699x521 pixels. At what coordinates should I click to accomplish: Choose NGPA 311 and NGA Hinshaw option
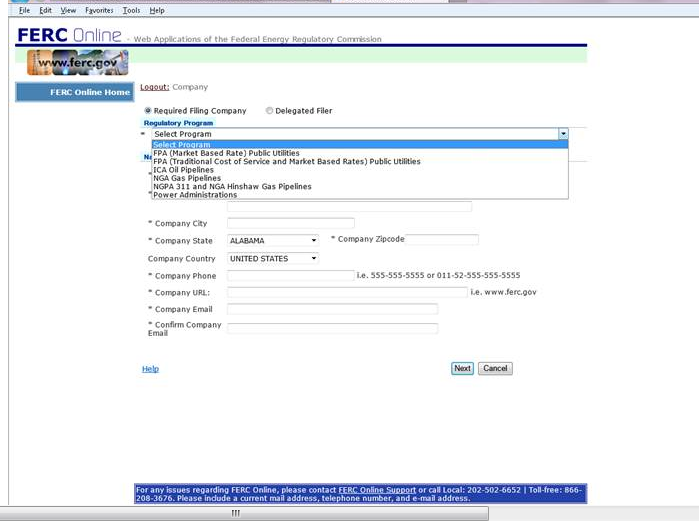(x=360, y=186)
